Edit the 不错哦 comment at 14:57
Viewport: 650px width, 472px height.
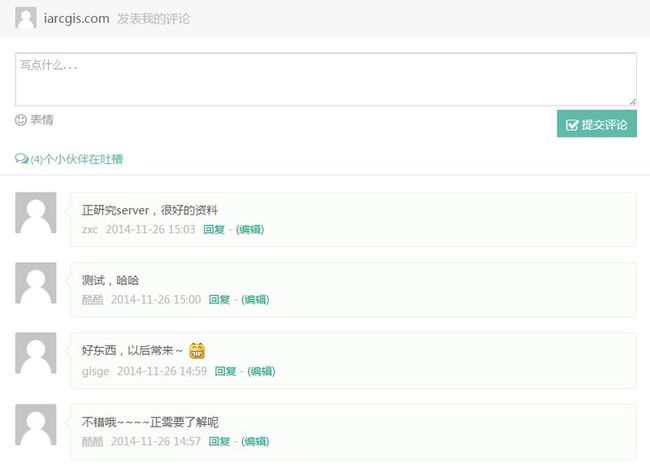tap(255, 441)
